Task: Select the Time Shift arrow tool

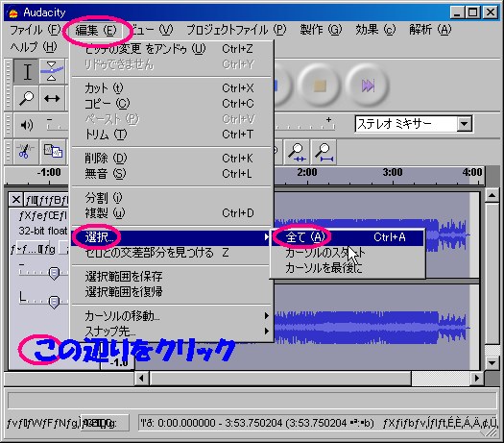Action: 52,98
